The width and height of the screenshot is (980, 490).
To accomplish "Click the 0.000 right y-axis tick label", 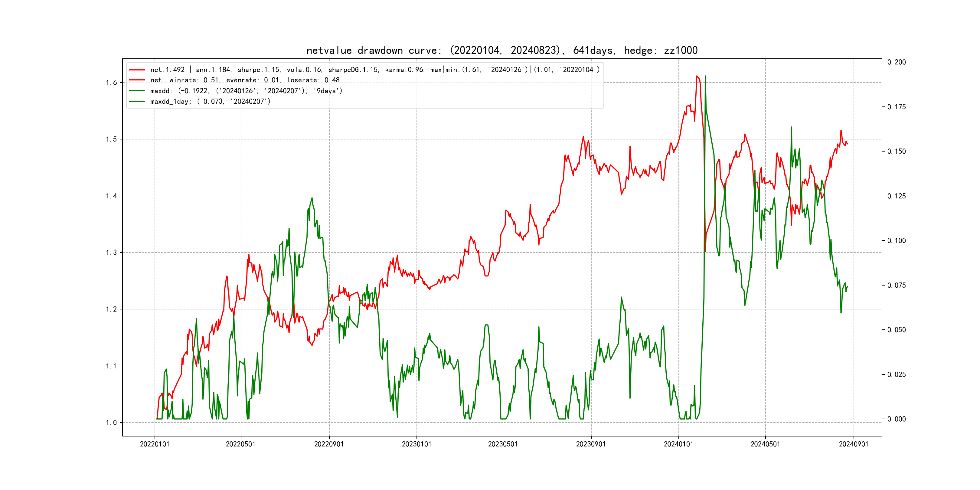I will [x=896, y=419].
